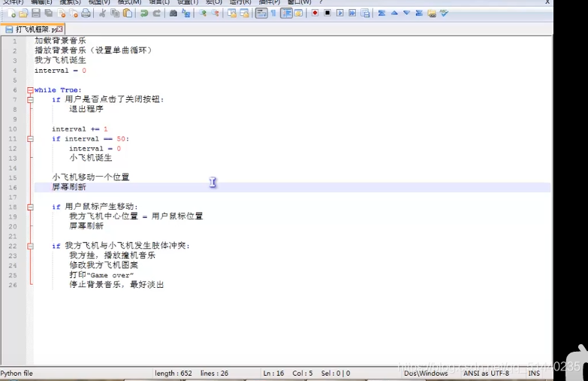Viewport: 588px width, 381px height.
Task: Toggle the indent guide button
Action: [287, 14]
